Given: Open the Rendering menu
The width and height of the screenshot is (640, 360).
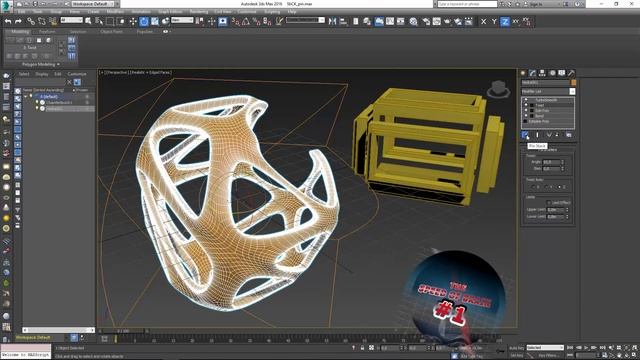Looking at the screenshot, I should pyautogui.click(x=199, y=12).
